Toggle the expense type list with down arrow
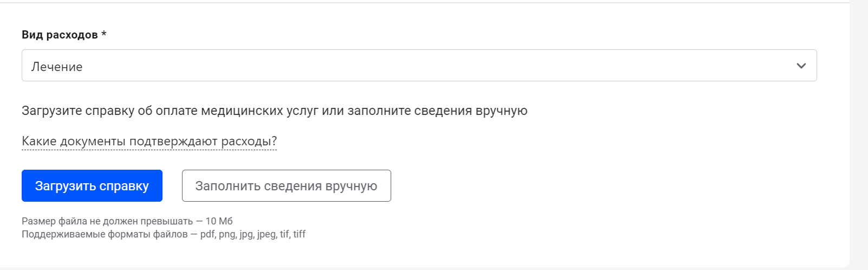Screen dimensions: 868x270 coord(801,66)
